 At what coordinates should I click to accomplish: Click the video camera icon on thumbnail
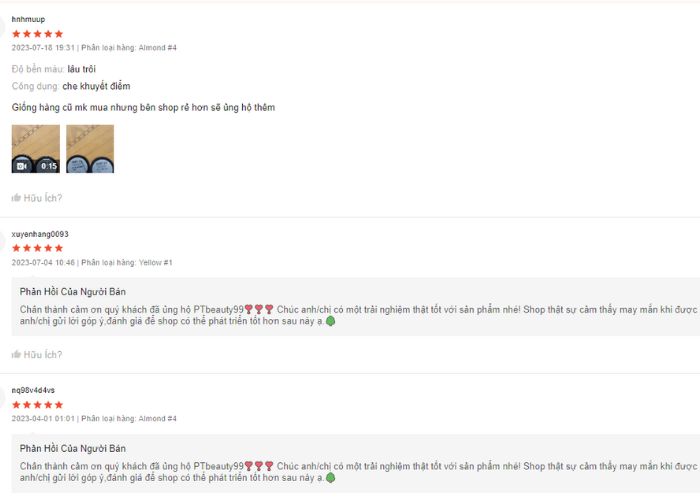click(21, 167)
